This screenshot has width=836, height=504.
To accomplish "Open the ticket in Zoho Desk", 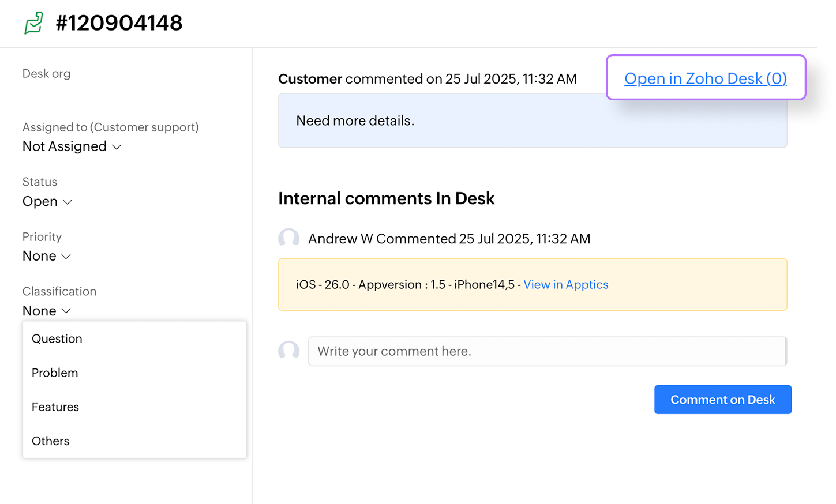I will (705, 78).
